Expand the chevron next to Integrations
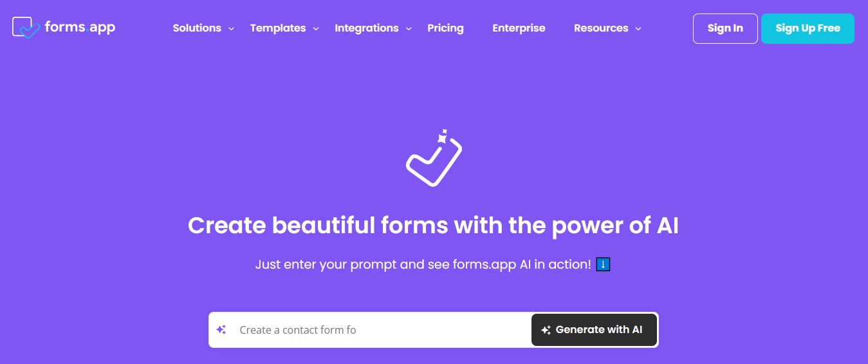 click(409, 29)
